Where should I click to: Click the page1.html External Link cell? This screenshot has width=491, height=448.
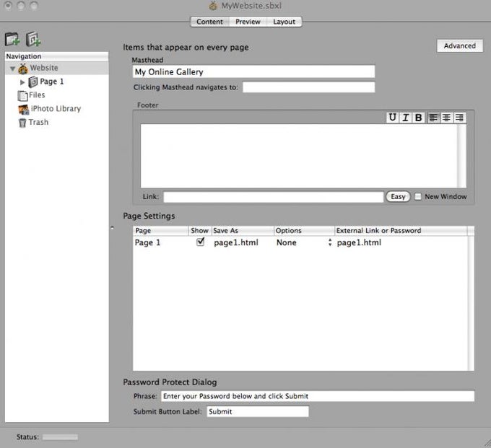(359, 242)
